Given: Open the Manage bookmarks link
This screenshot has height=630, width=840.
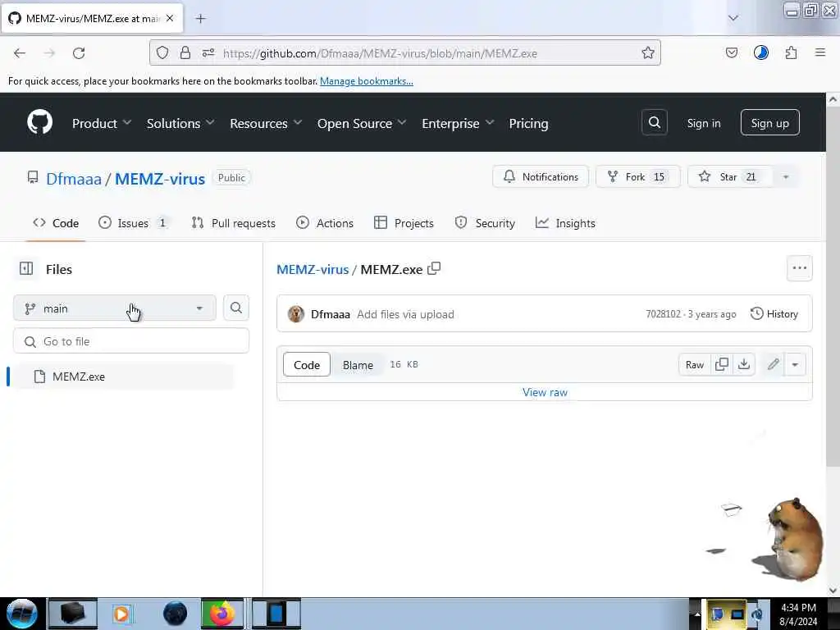Looking at the screenshot, I should [x=367, y=81].
